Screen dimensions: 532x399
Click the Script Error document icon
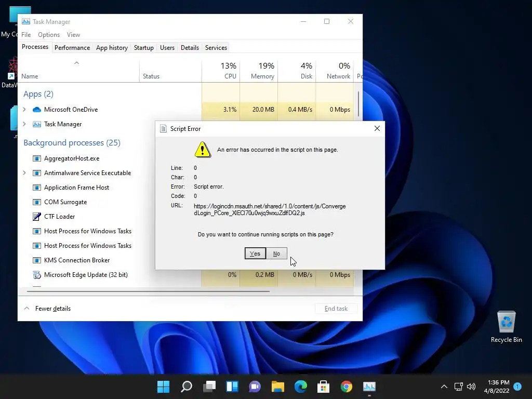[163, 129]
